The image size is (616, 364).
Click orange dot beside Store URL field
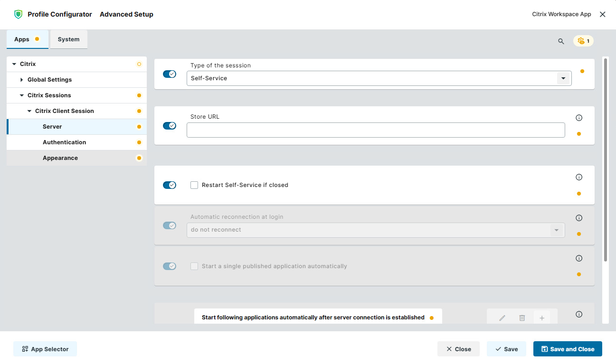pos(578,134)
